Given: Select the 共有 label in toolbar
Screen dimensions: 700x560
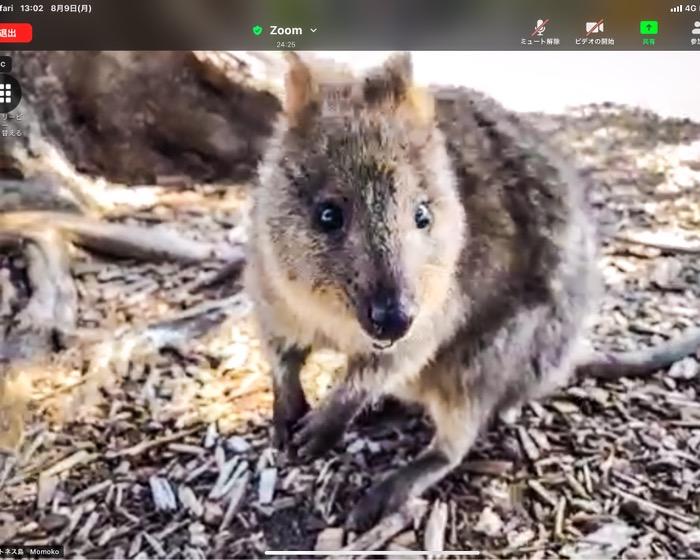Looking at the screenshot, I should click(x=649, y=42).
